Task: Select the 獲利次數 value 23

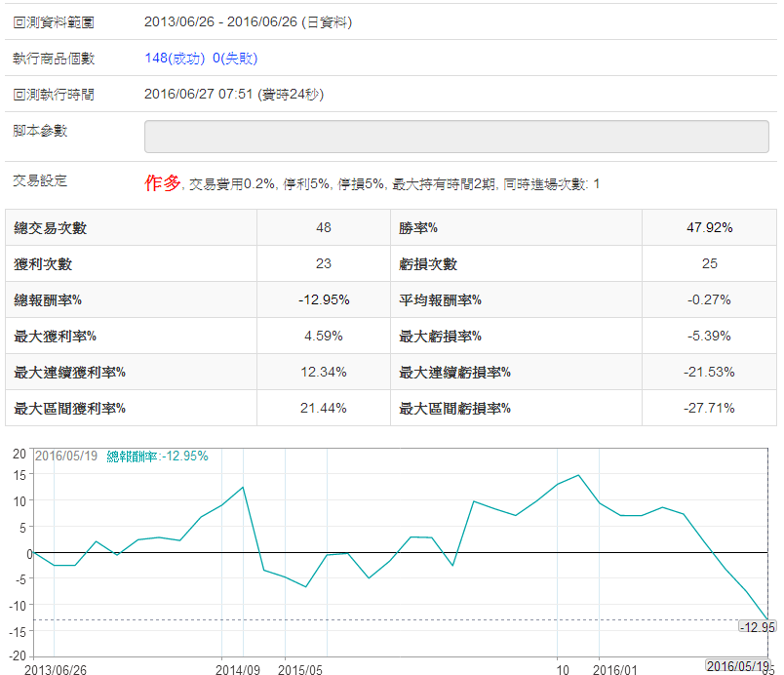Action: point(324,263)
